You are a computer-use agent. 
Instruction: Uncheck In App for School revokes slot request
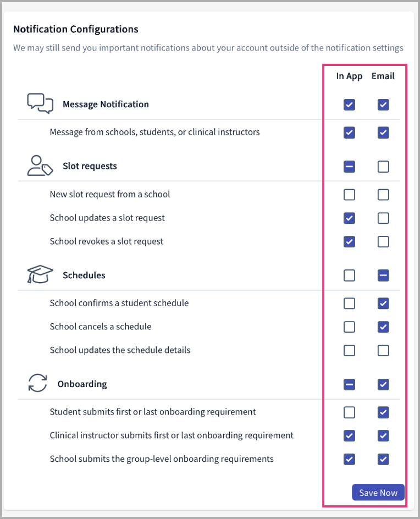(349, 241)
